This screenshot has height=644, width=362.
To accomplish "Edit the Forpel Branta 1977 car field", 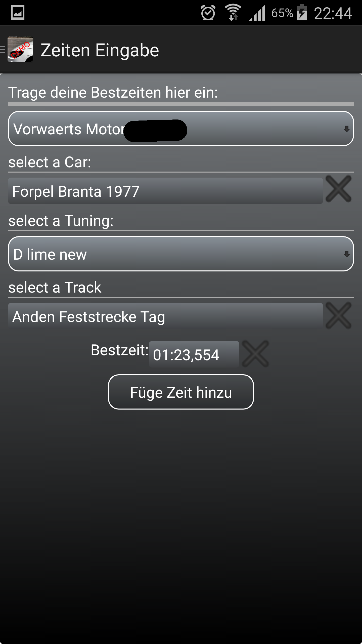I will tap(165, 191).
